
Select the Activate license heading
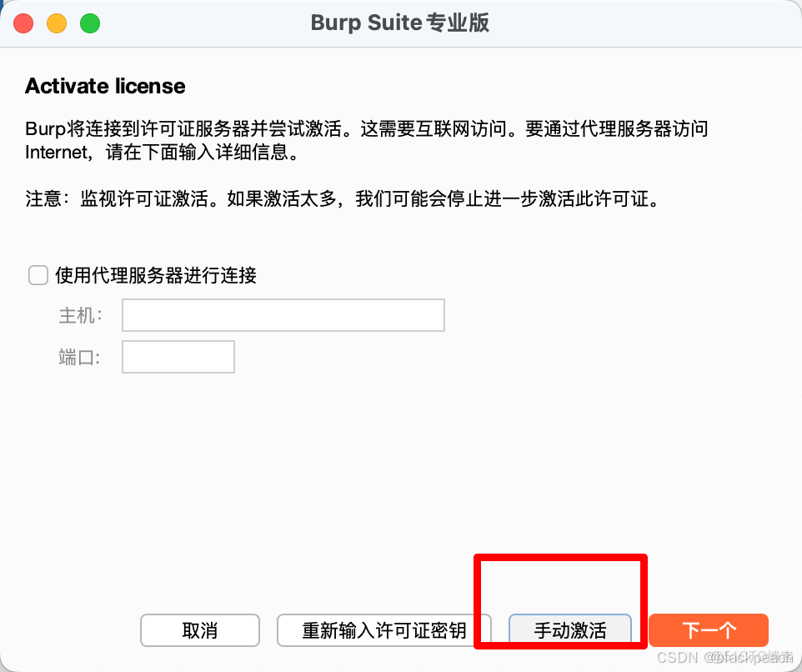click(x=104, y=86)
